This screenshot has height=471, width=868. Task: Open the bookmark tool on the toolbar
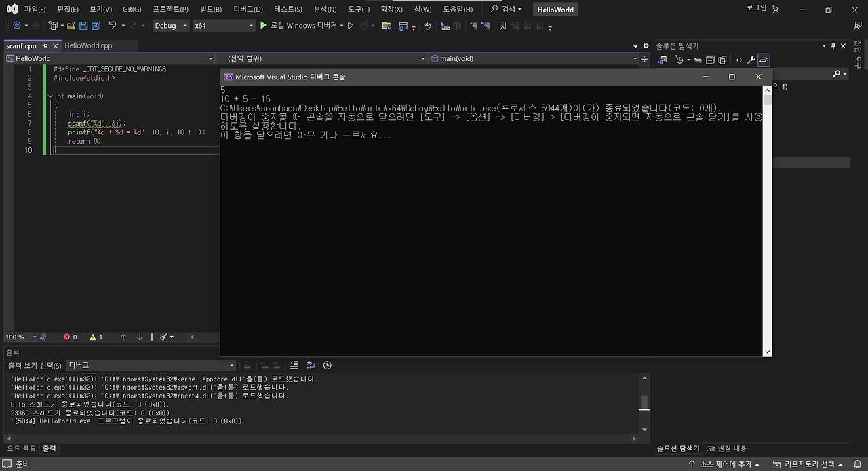coord(502,25)
